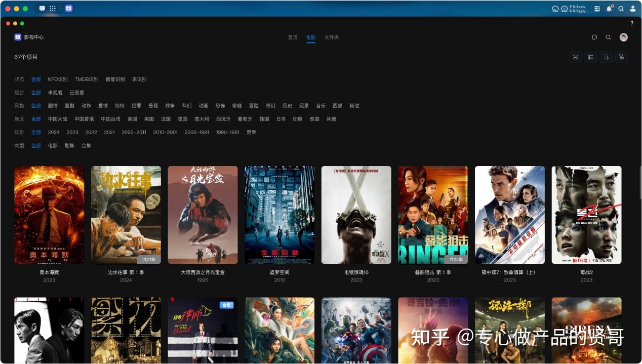642x364 pixels.
Task: Select the video center taskbar icon
Action: tap(69, 9)
